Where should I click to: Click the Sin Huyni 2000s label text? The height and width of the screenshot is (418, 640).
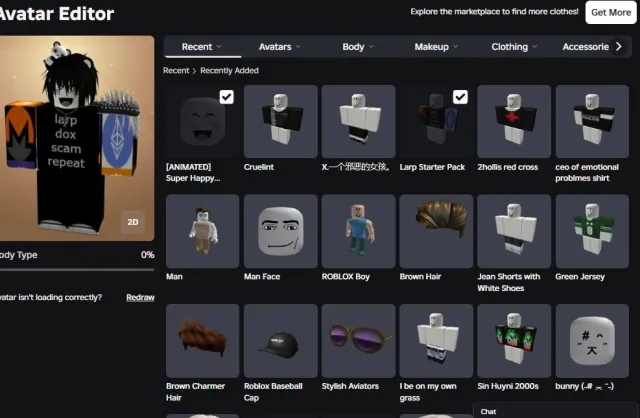coord(508,386)
